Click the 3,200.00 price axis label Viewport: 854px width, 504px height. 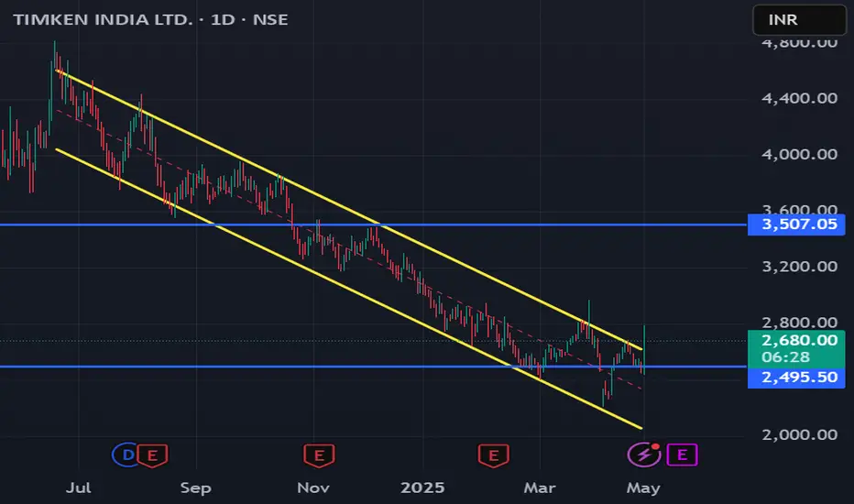pos(800,267)
